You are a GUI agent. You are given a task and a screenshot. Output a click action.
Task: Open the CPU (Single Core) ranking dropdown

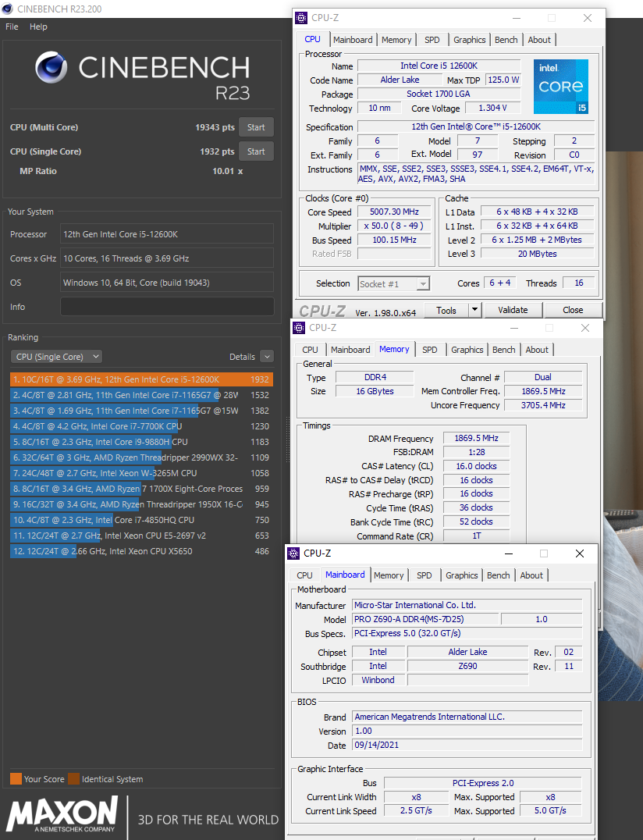[56, 357]
